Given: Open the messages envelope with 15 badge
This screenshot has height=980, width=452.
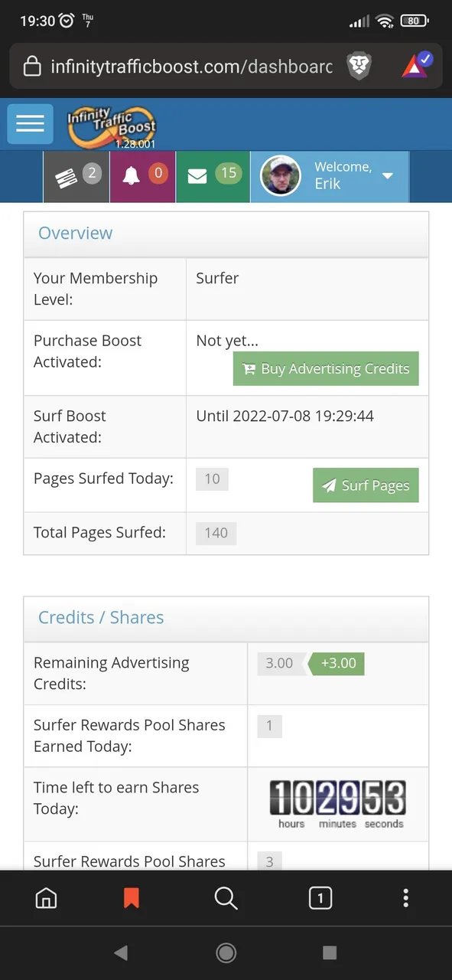Looking at the screenshot, I should click(213, 176).
